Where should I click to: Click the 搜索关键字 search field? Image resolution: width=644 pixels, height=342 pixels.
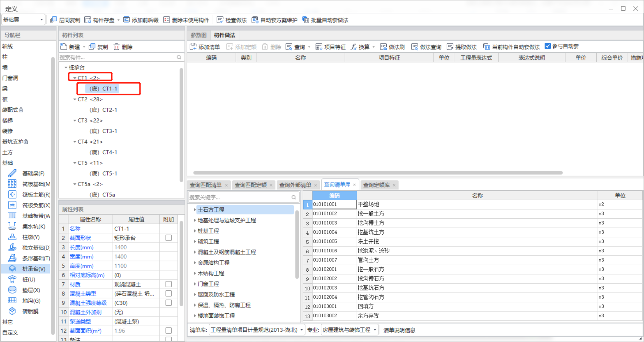(x=243, y=197)
